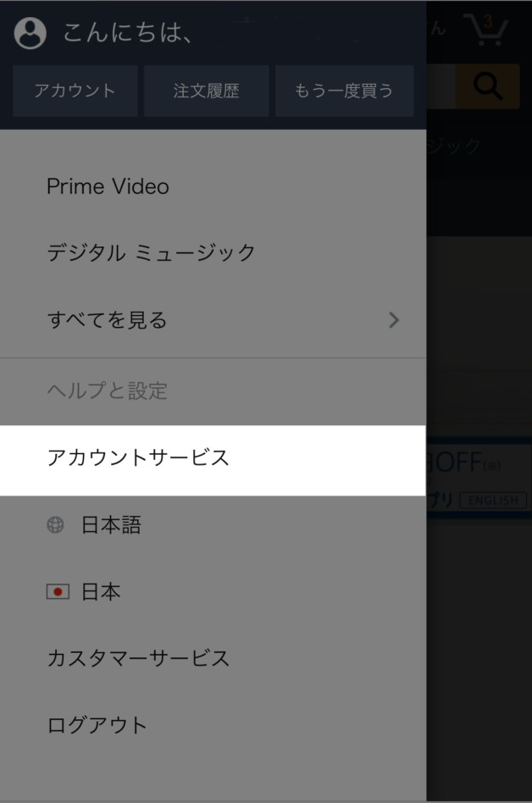Click the globe icon beside 日本語

pyautogui.click(x=55, y=524)
